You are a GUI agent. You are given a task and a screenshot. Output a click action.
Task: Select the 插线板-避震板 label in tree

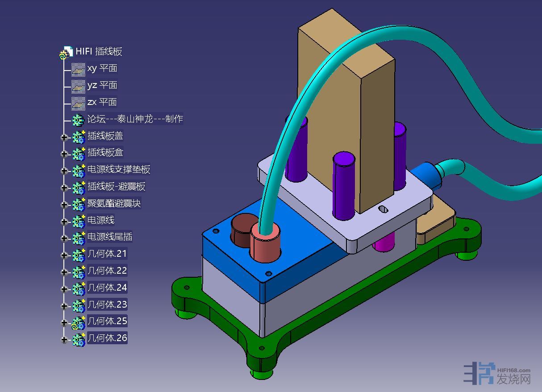click(x=116, y=186)
